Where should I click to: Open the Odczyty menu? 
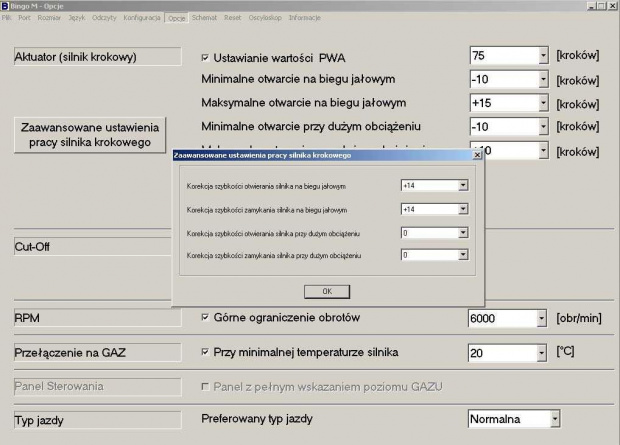[x=103, y=19]
